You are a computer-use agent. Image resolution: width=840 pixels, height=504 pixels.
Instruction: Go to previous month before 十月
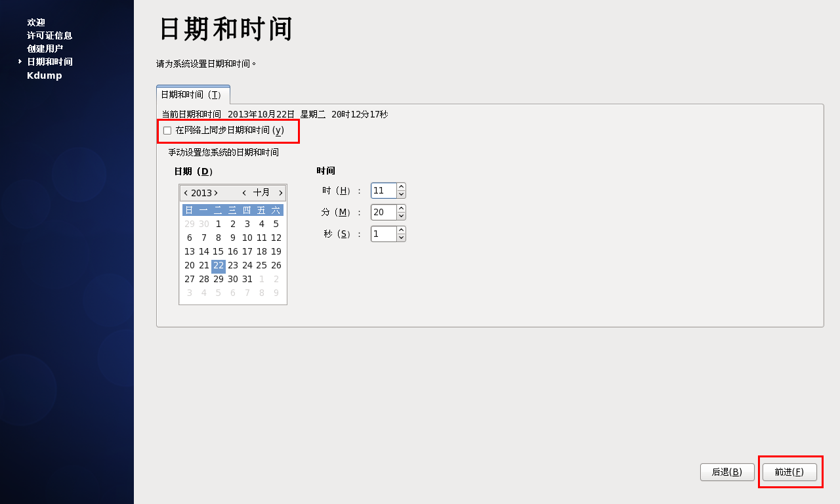(244, 193)
